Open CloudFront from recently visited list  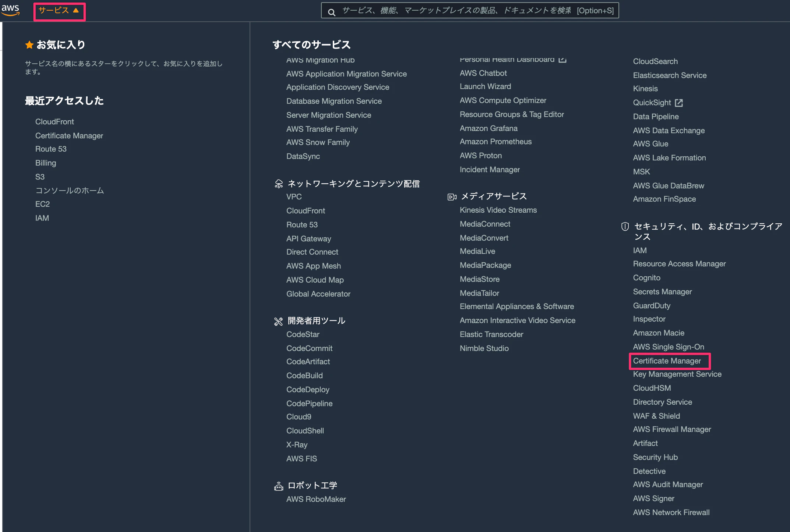tap(54, 122)
